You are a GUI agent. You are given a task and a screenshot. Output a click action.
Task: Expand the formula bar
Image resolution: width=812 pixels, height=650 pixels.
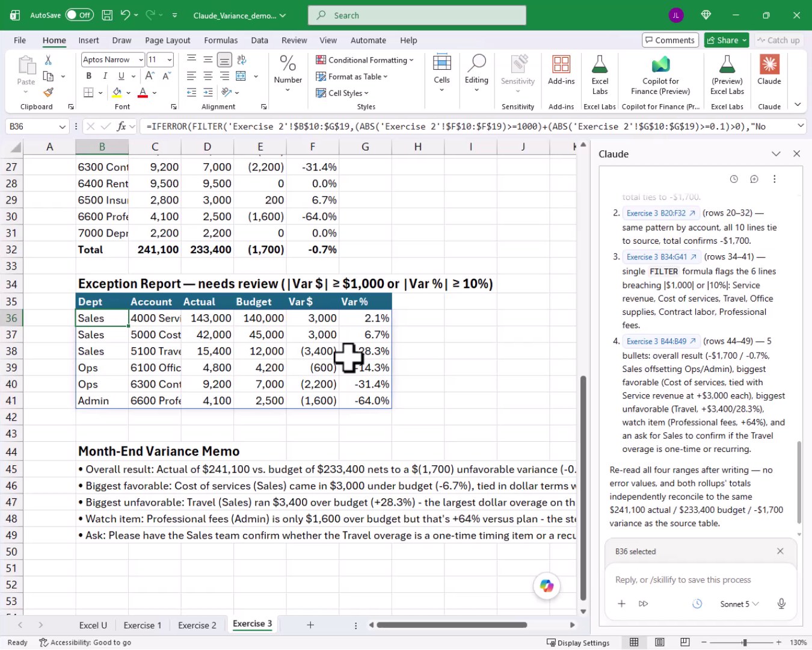(x=801, y=126)
